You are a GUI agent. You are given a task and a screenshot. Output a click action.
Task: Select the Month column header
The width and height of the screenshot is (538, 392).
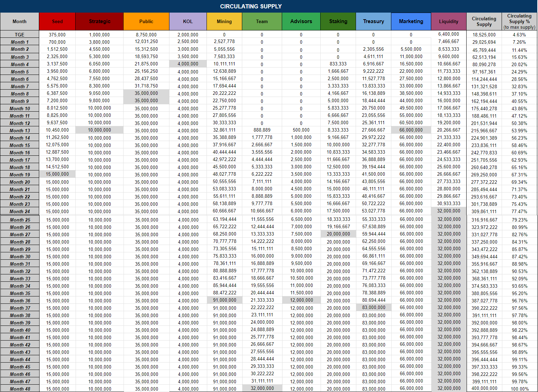19,21
